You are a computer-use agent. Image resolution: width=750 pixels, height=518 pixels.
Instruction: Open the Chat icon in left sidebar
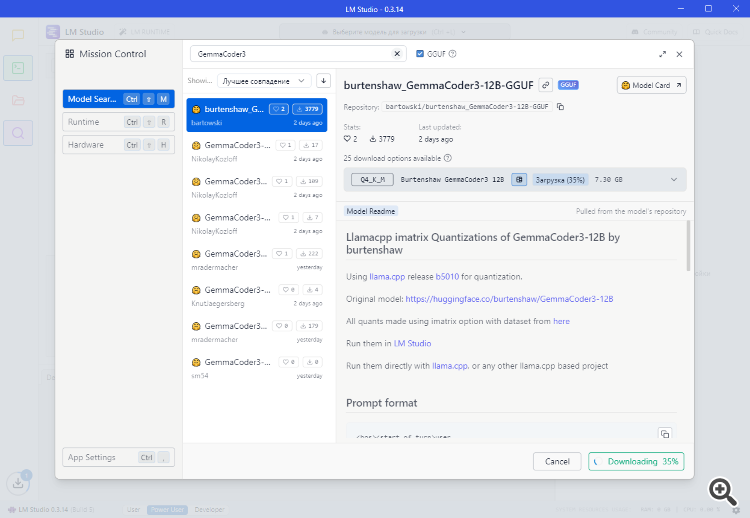pyautogui.click(x=18, y=35)
